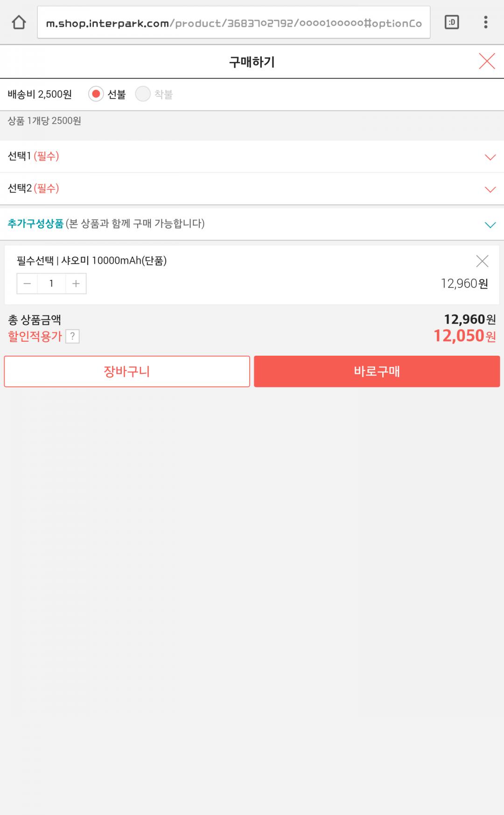Viewport: 504px width, 815px height.
Task: Select the 착불 cash-on-delivery radio
Action: point(143,94)
